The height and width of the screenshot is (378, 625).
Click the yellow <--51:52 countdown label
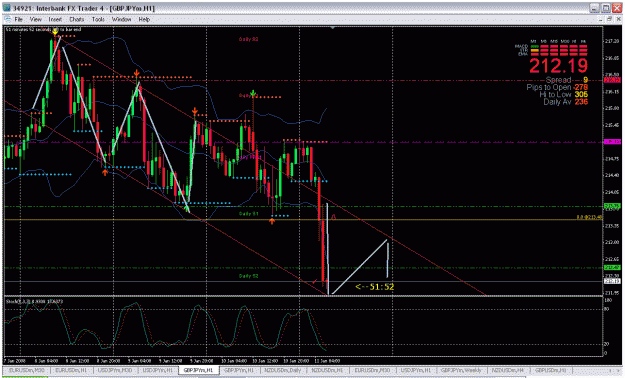pos(374,287)
